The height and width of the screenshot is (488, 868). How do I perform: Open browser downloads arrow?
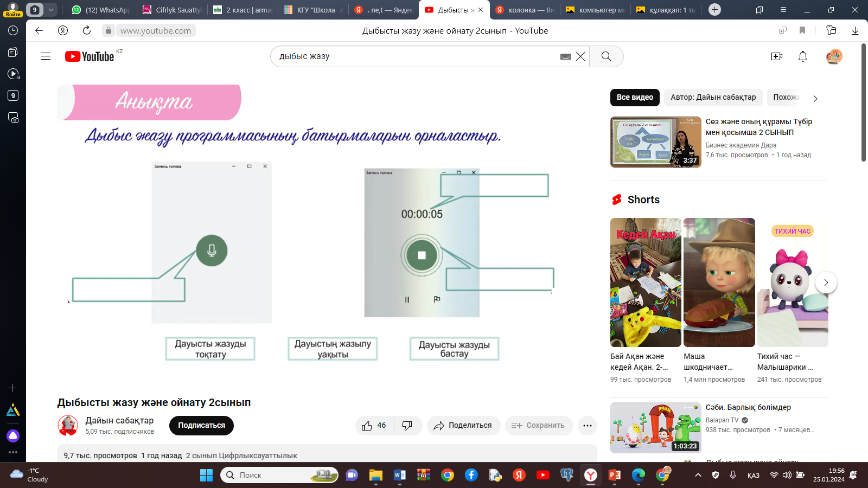855,30
